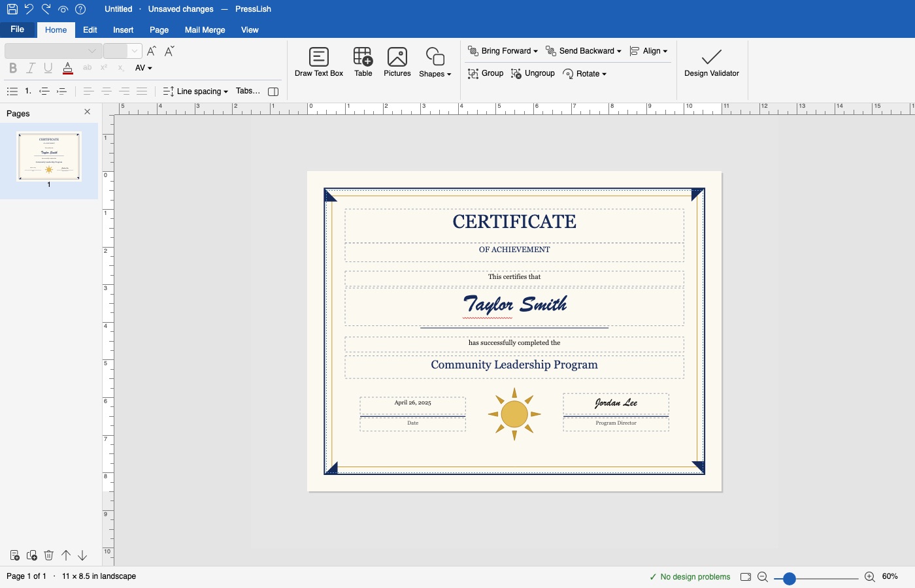915x588 pixels.
Task: Add a new page in Pages panel
Action: (x=14, y=555)
